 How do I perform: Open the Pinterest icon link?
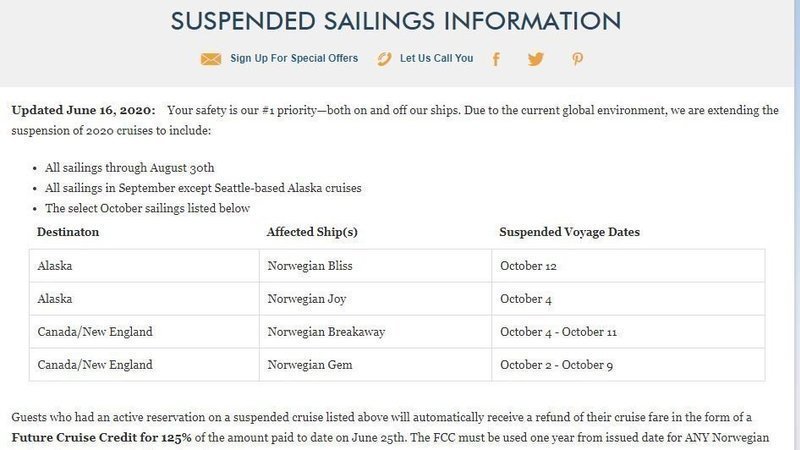tap(577, 59)
